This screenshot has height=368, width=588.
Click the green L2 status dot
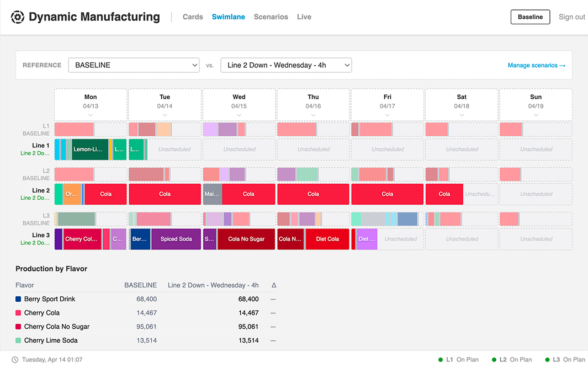pos(494,360)
